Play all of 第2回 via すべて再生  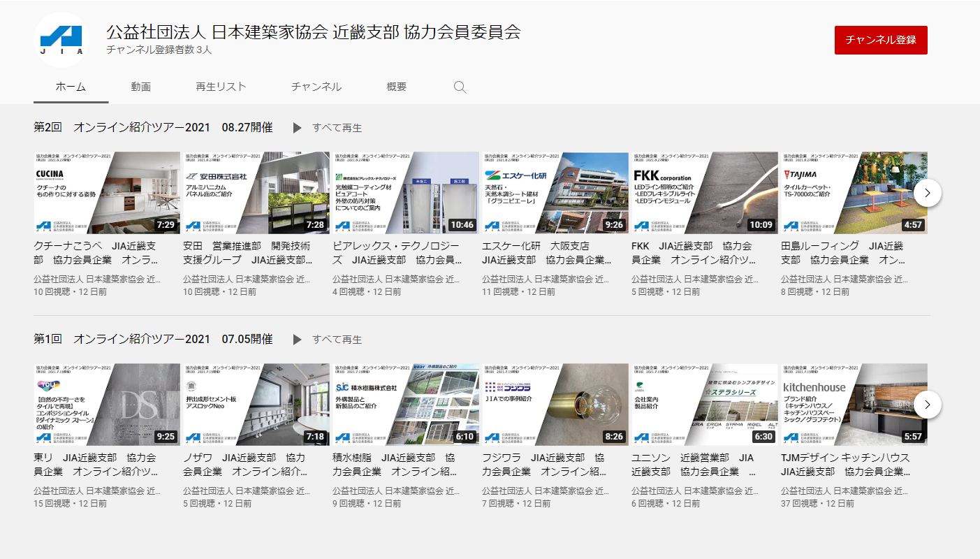coord(337,128)
